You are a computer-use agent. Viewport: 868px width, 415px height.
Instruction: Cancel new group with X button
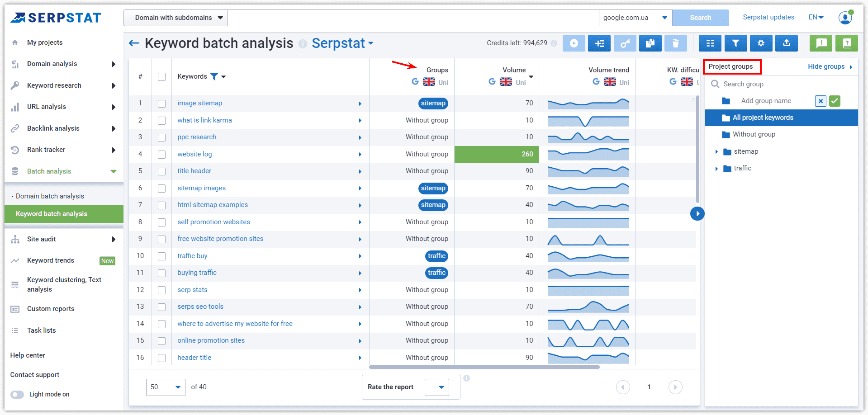(x=821, y=101)
